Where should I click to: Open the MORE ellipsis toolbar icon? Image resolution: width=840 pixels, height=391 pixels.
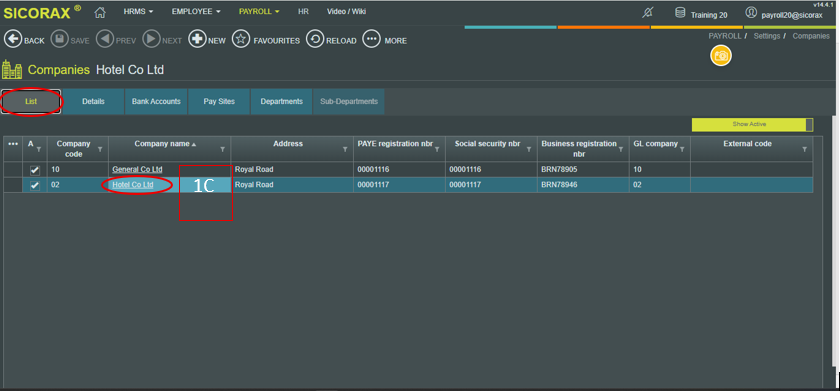click(x=372, y=40)
